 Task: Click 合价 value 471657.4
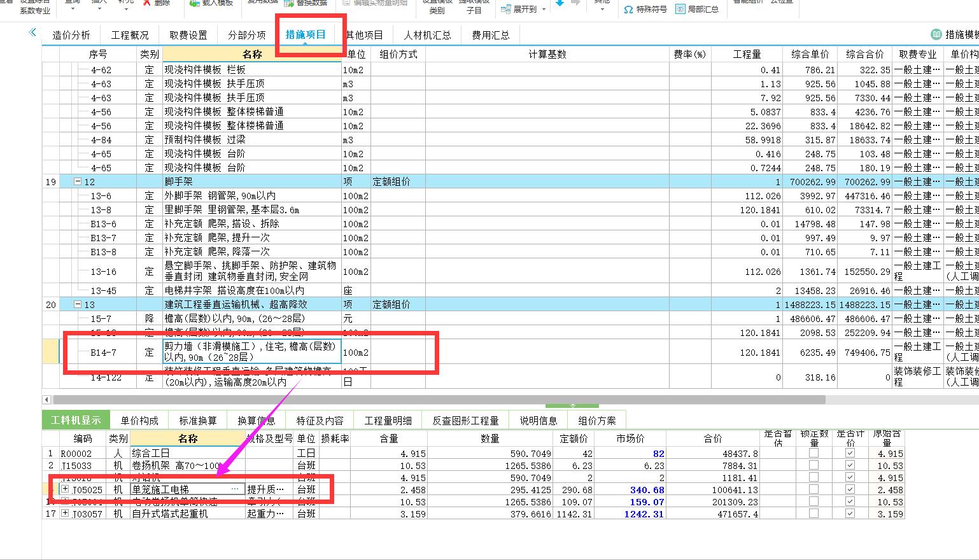(x=712, y=514)
